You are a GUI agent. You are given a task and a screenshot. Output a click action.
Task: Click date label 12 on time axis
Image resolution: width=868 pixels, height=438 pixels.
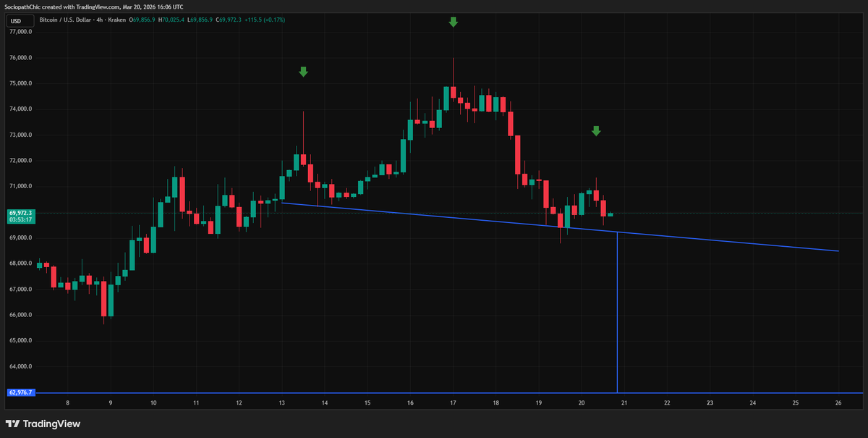pos(239,403)
